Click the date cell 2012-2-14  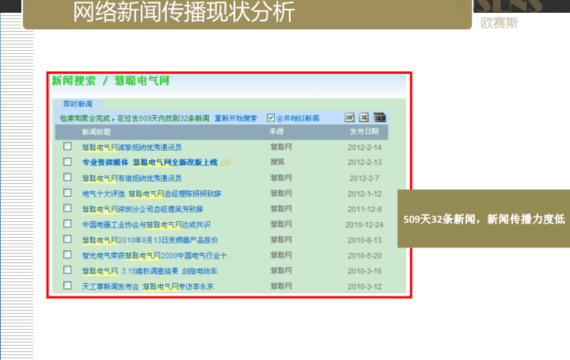(365, 147)
